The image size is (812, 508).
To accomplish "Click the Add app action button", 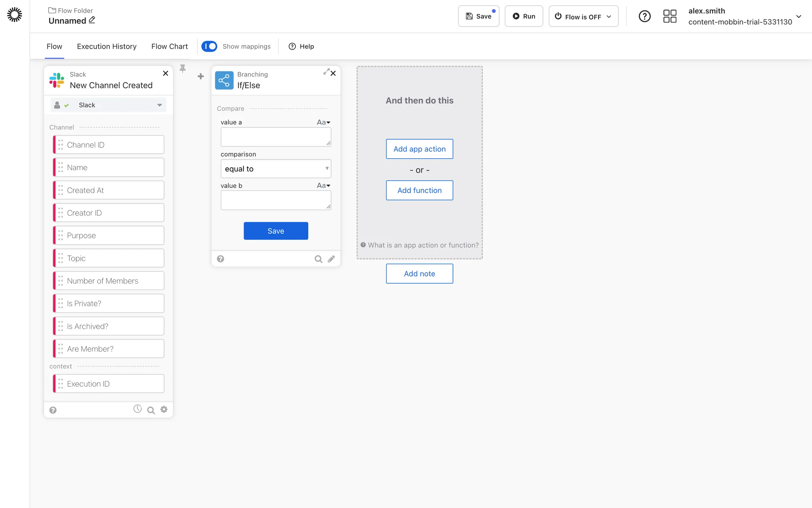I will point(419,149).
